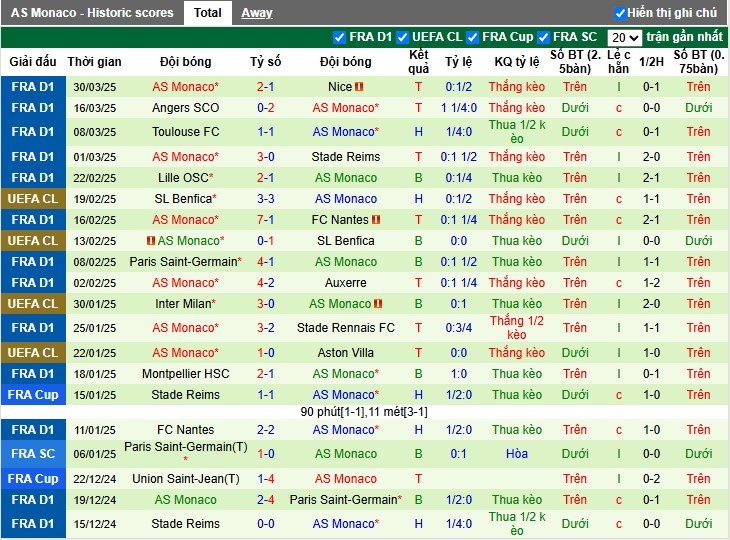The width and height of the screenshot is (730, 540).
Task: Toggle the FRA Cup filter checkbox
Action: (473, 37)
